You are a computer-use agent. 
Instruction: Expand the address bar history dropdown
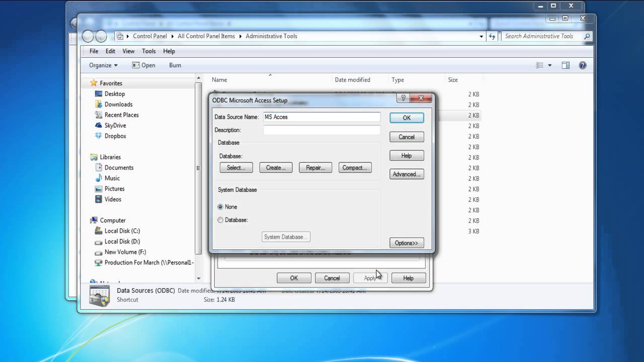pos(481,36)
